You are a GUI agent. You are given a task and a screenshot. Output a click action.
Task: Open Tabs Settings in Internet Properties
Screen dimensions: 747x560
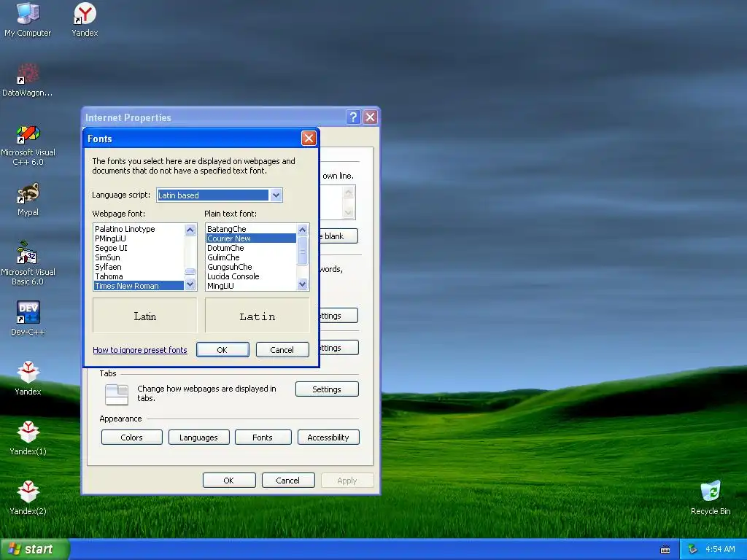[327, 389]
